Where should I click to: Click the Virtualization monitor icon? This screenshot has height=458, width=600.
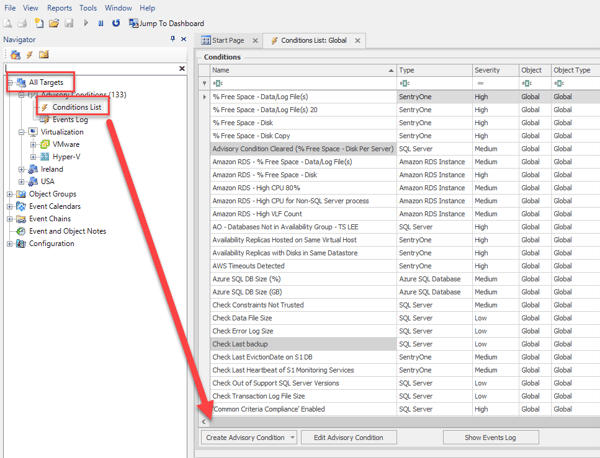coord(33,132)
